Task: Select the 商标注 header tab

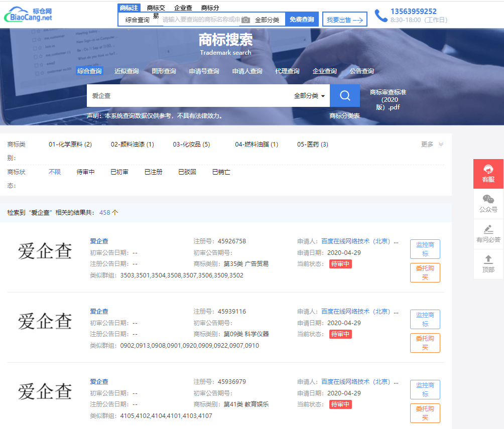Action: click(129, 8)
